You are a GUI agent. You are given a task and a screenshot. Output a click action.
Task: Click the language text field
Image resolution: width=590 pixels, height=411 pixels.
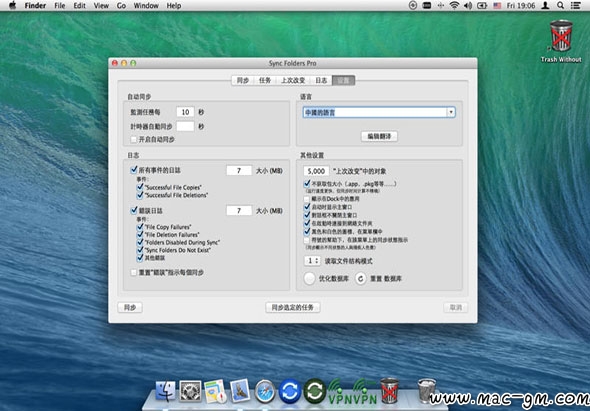click(x=375, y=112)
